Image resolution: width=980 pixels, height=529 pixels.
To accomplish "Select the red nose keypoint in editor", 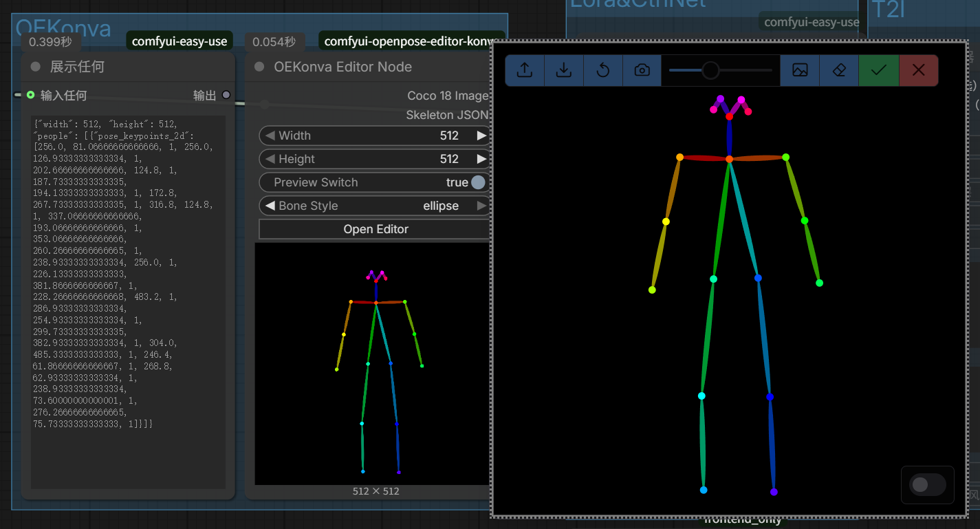I will click(729, 116).
